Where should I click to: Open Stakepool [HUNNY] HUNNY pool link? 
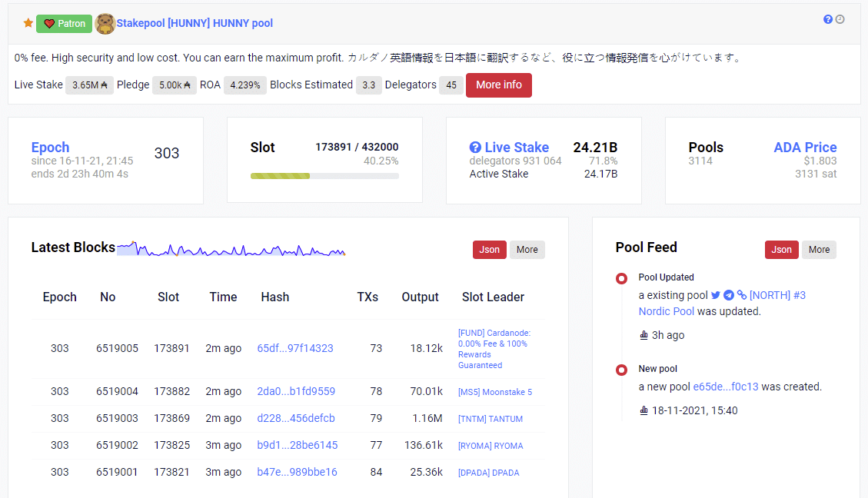coord(195,23)
